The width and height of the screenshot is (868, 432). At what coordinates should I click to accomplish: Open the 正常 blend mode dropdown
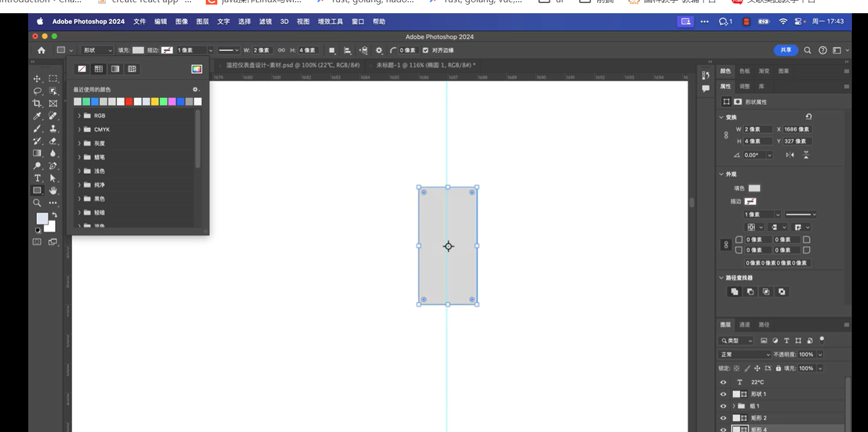point(744,355)
